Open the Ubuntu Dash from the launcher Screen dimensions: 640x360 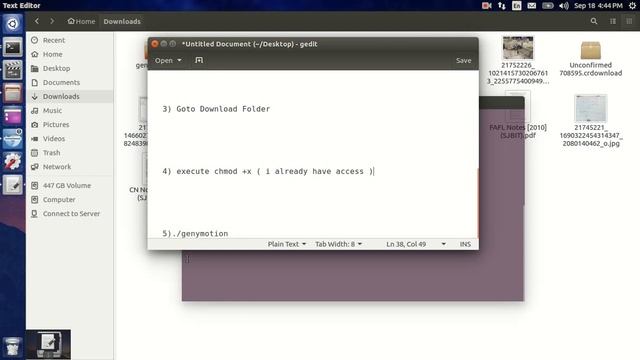(x=12, y=24)
